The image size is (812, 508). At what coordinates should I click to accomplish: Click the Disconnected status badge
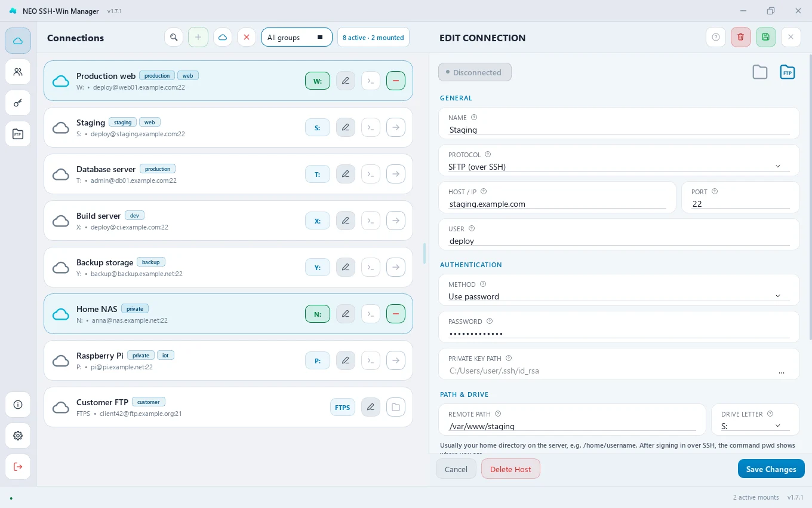click(475, 72)
